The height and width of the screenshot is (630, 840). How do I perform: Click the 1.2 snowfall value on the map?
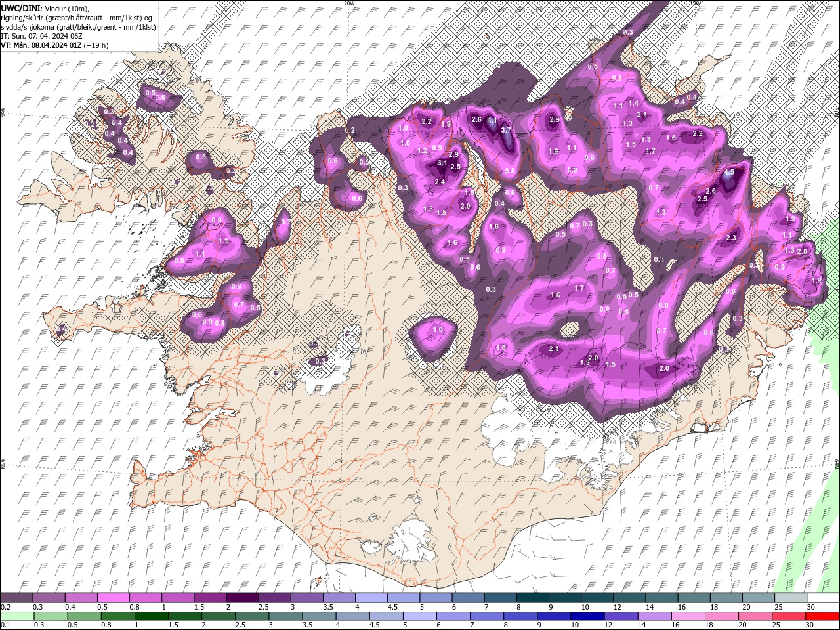[422, 150]
